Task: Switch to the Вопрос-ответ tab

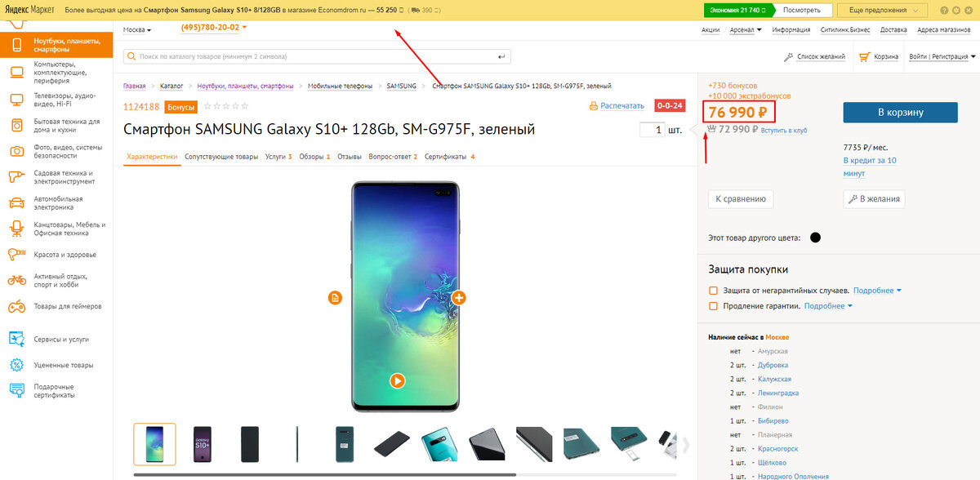Action: click(393, 156)
